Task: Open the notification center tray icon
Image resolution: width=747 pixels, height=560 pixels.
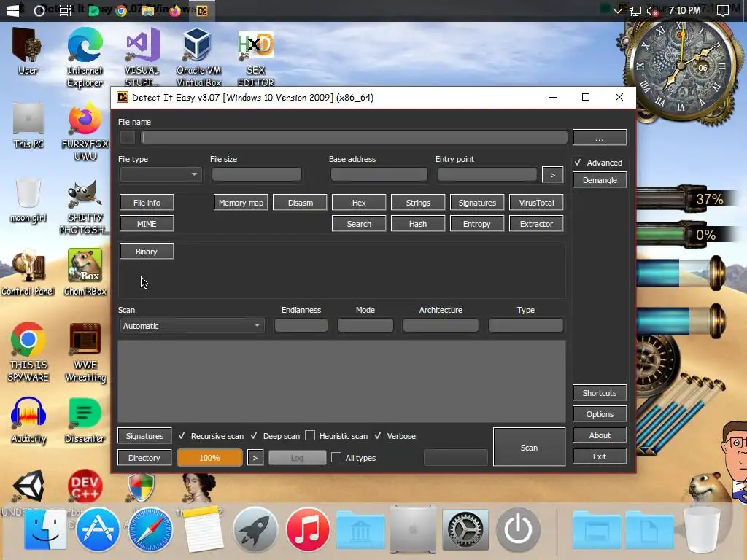Action: 723,10
